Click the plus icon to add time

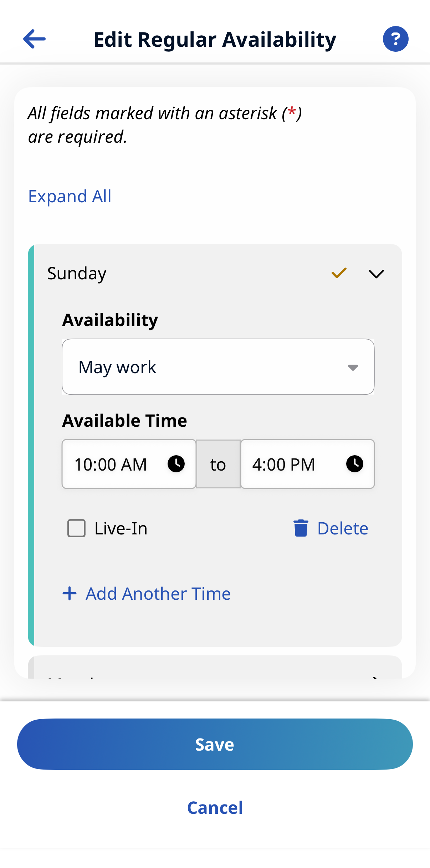[70, 594]
